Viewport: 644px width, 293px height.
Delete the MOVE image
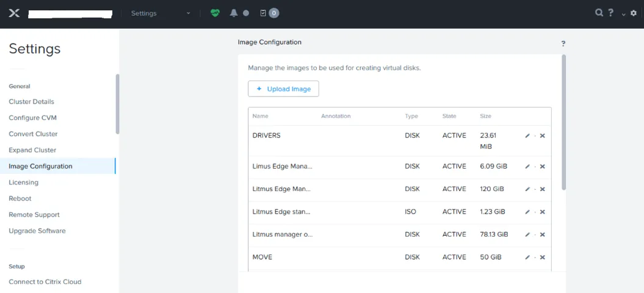coord(542,257)
